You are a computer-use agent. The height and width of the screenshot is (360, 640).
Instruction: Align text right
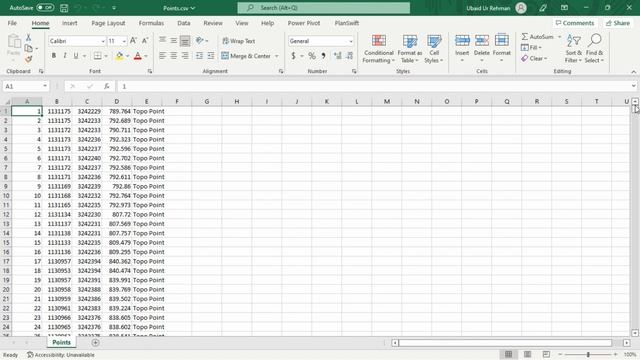pyautogui.click(x=185, y=56)
